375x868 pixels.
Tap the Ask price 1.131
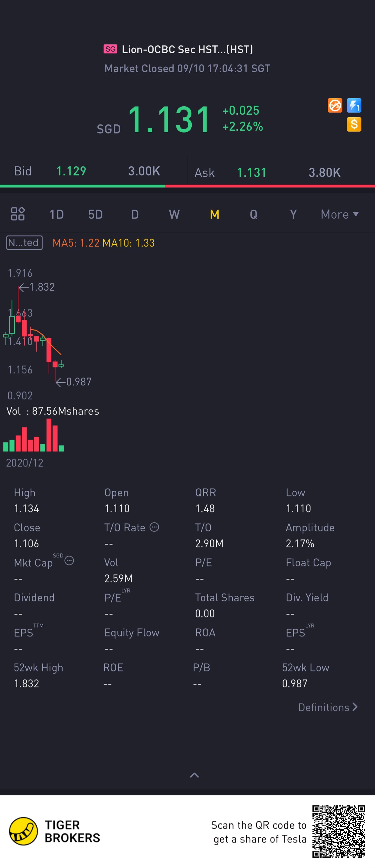click(252, 173)
